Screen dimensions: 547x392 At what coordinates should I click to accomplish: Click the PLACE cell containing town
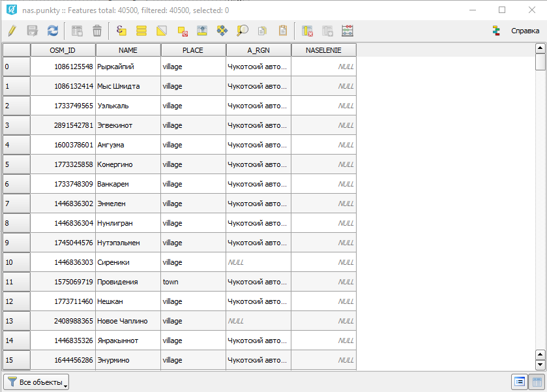pyautogui.click(x=193, y=282)
